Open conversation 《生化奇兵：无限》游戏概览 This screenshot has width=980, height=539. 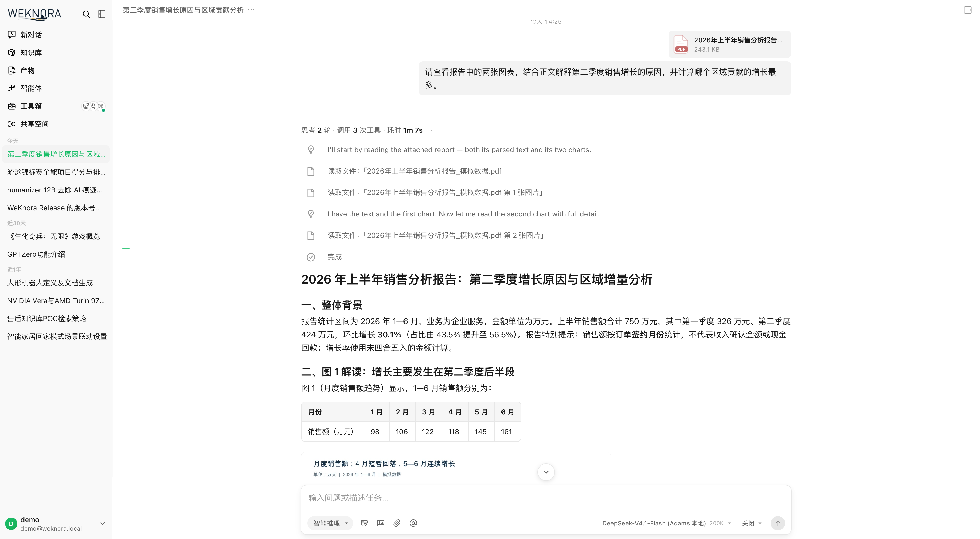(56, 236)
